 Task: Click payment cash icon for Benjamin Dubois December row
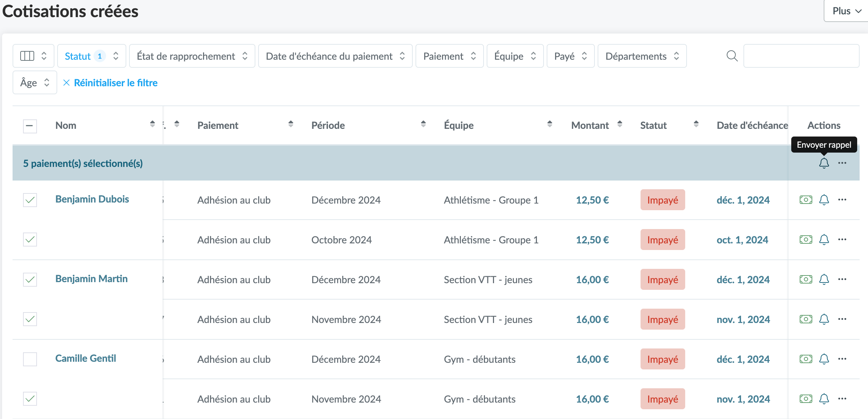tap(806, 200)
